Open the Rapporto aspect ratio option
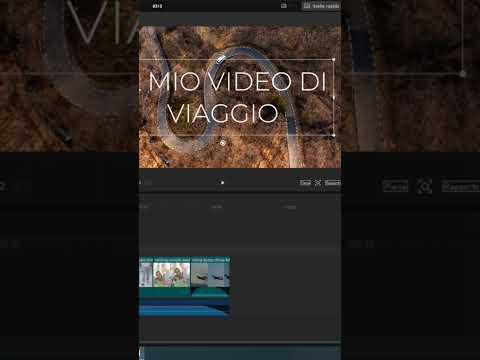The height and width of the screenshot is (360, 480). click(332, 183)
